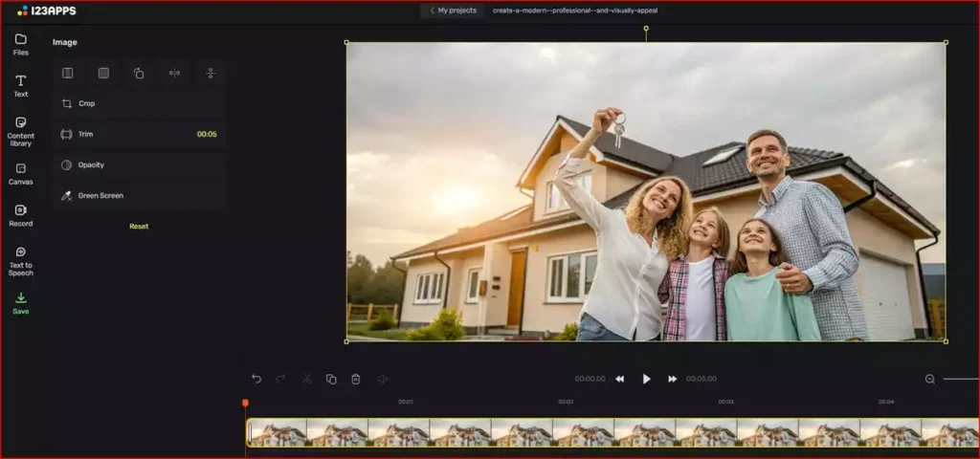
Task: Click the fit image icon
Action: point(68,73)
